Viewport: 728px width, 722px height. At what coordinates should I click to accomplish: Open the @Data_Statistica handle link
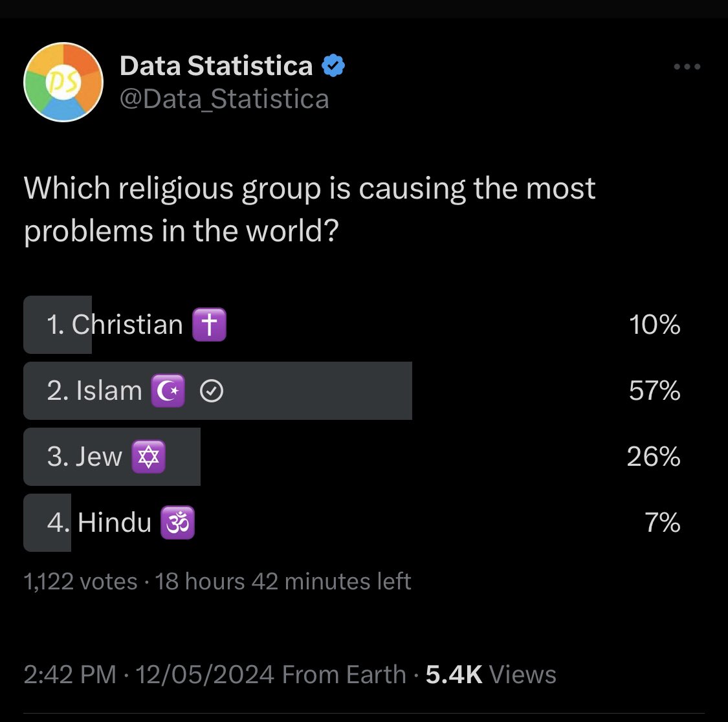pyautogui.click(x=225, y=99)
